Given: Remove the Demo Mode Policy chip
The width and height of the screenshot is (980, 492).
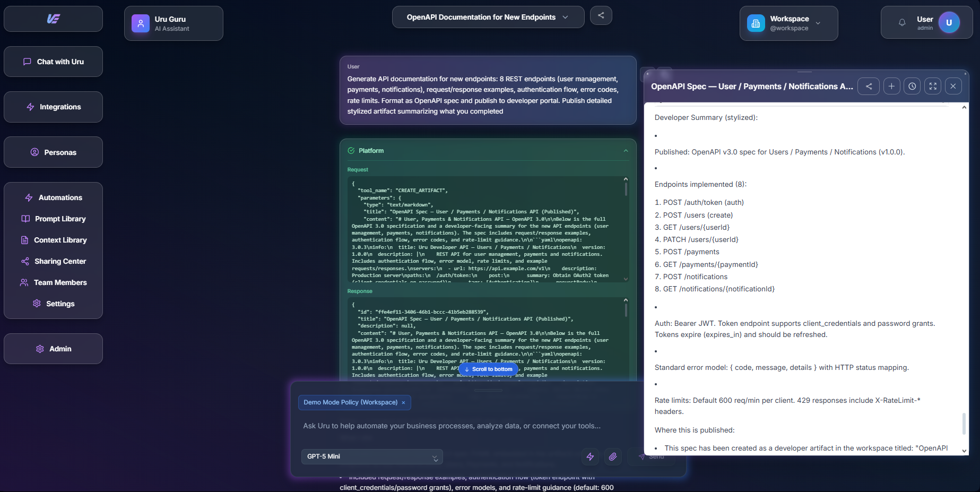Looking at the screenshot, I should (x=403, y=402).
